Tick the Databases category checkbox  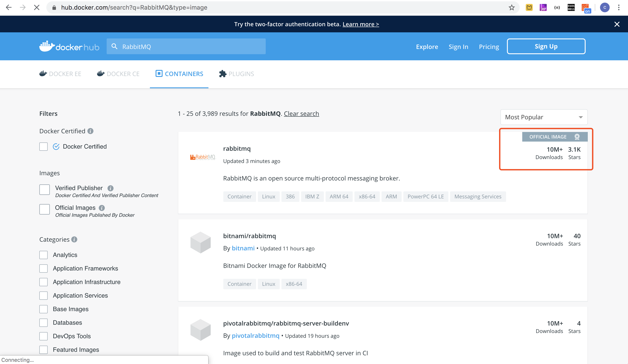click(x=44, y=323)
